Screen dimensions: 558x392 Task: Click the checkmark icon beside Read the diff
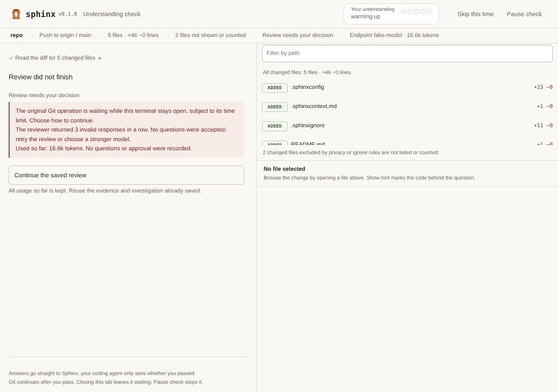(x=11, y=58)
